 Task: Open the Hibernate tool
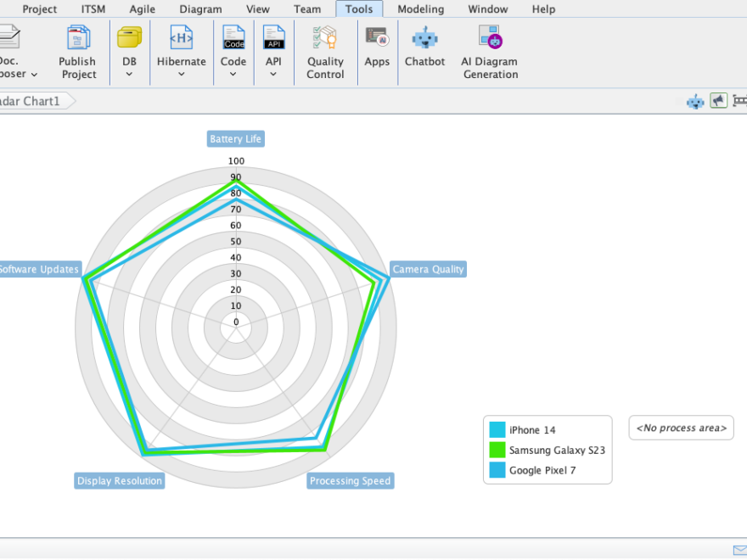click(181, 51)
